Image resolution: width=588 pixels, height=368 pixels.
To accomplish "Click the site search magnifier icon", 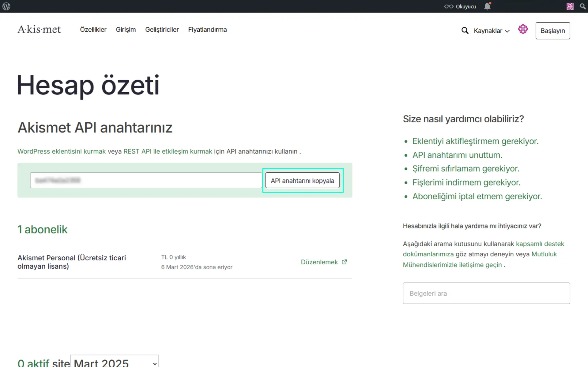I will tap(465, 31).
